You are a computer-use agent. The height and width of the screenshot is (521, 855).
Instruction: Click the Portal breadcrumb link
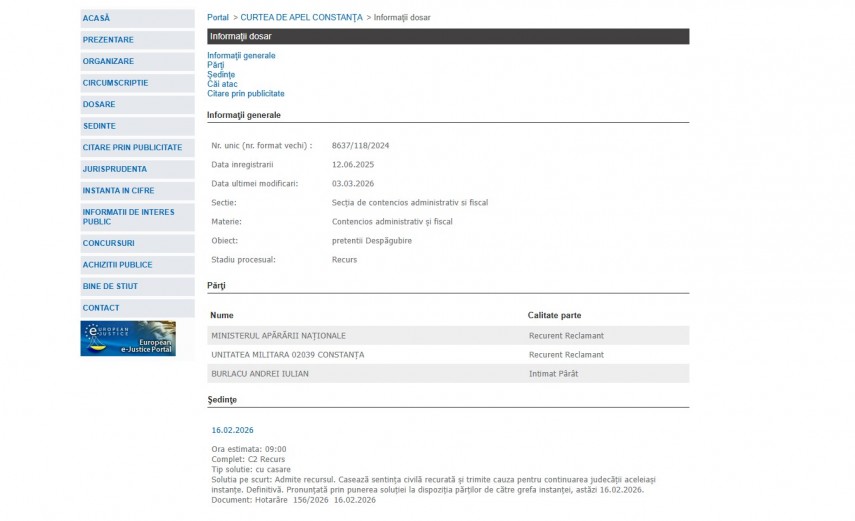tap(218, 18)
